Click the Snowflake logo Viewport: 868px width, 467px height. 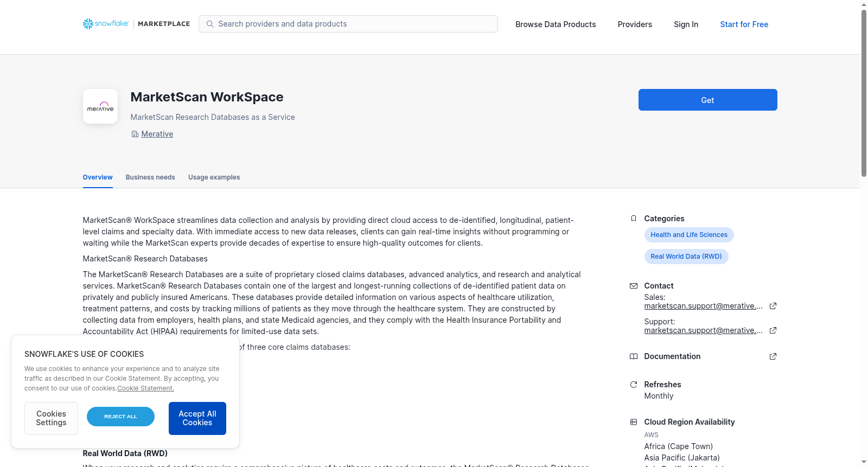[x=106, y=24]
